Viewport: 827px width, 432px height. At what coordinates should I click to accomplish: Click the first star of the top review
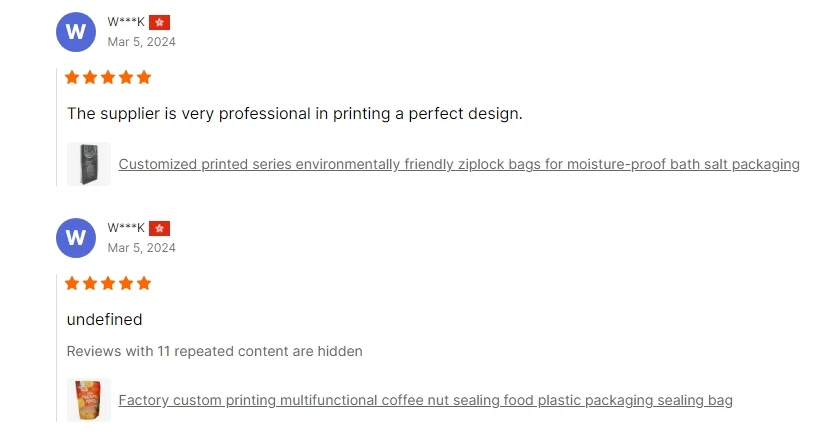point(73,77)
